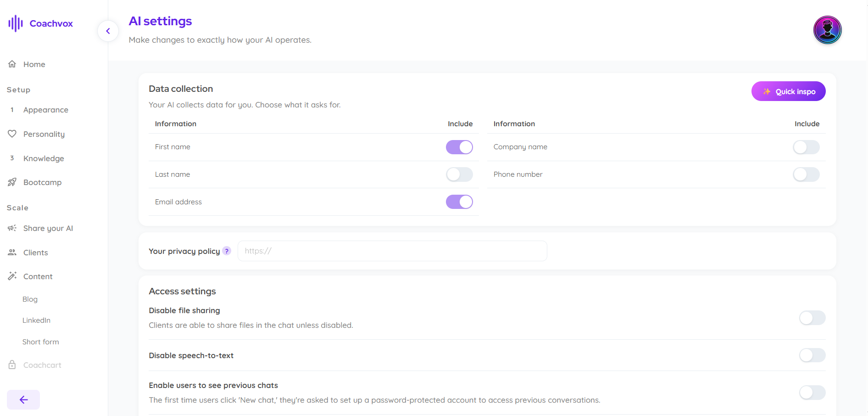Open the Content section
The image size is (868, 416).
38,276
